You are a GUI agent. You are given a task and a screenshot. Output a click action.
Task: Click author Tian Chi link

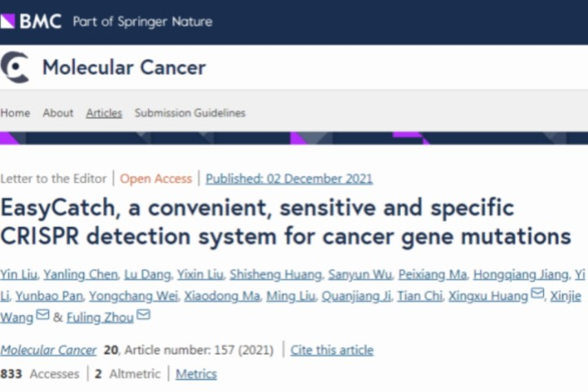(x=417, y=295)
